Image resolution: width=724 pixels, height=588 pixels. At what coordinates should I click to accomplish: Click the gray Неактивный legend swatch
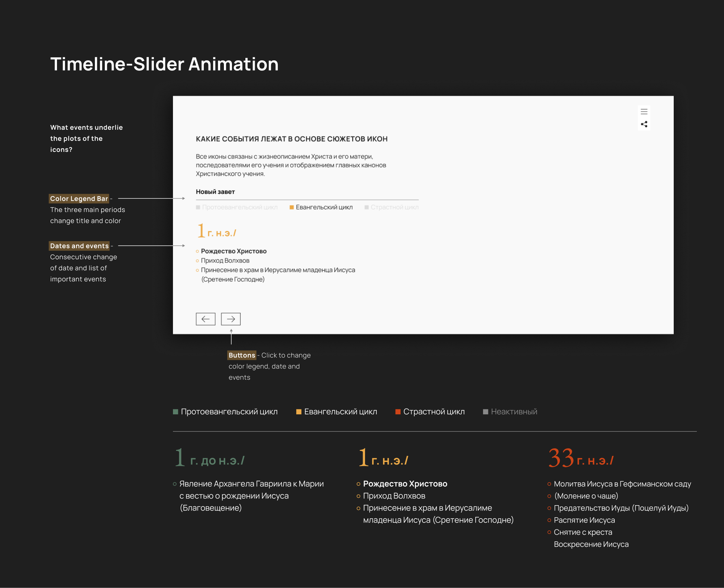485,412
